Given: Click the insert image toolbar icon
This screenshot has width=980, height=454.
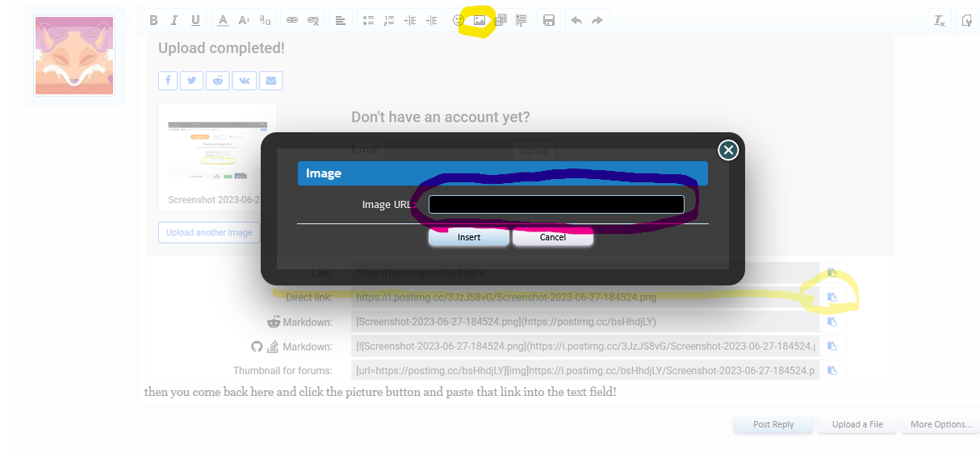Looking at the screenshot, I should pos(480,20).
